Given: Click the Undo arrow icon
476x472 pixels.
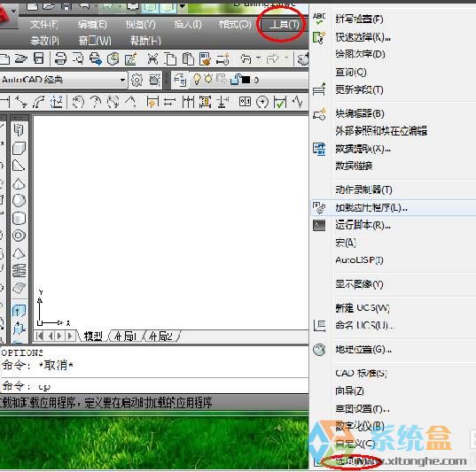Looking at the screenshot, I should pos(246,58).
